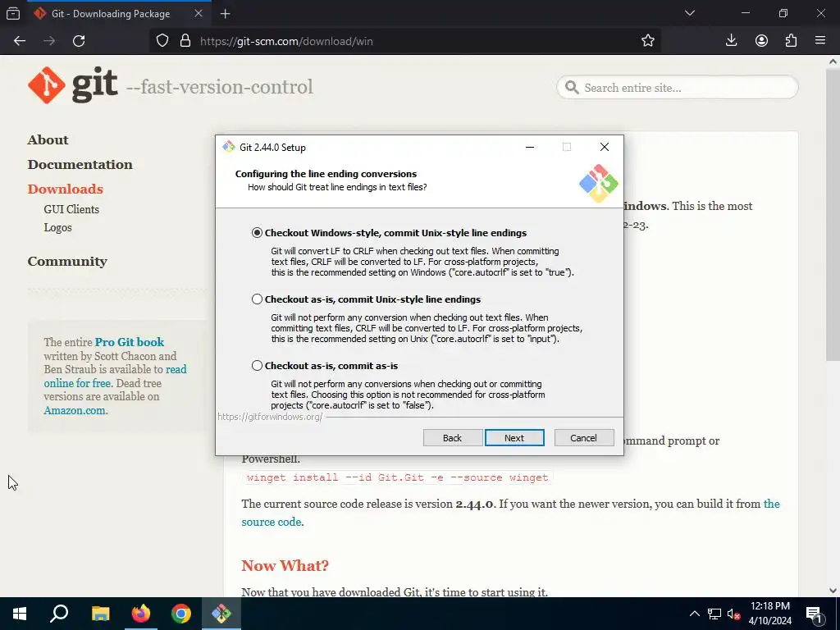Image resolution: width=840 pixels, height=630 pixels.
Task: Open the taskbar clock and date
Action: click(x=770, y=614)
